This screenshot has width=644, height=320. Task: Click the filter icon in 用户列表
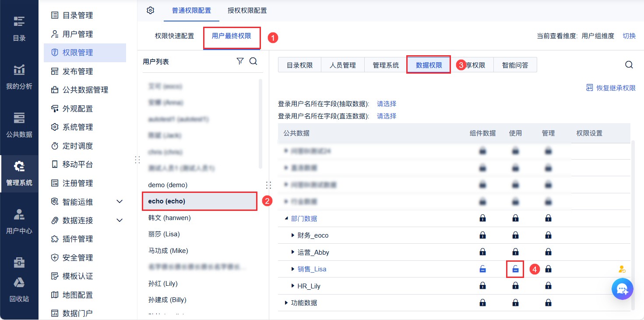tap(240, 61)
